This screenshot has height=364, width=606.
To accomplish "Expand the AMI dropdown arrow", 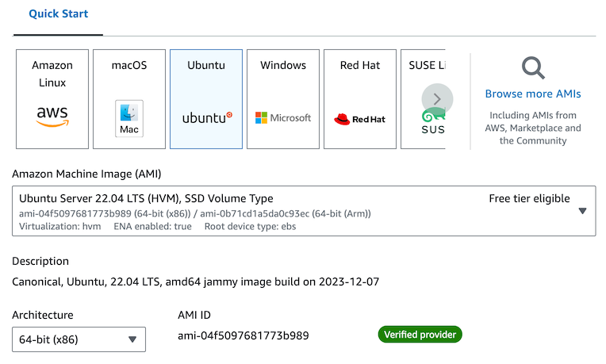I will coord(583,211).
